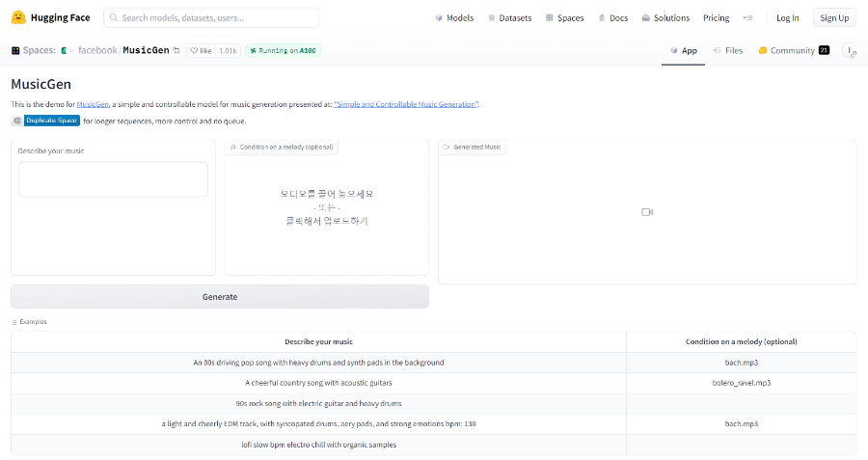Screen dimensions: 868x460
Task: Switch to the App tab
Action: pos(683,50)
